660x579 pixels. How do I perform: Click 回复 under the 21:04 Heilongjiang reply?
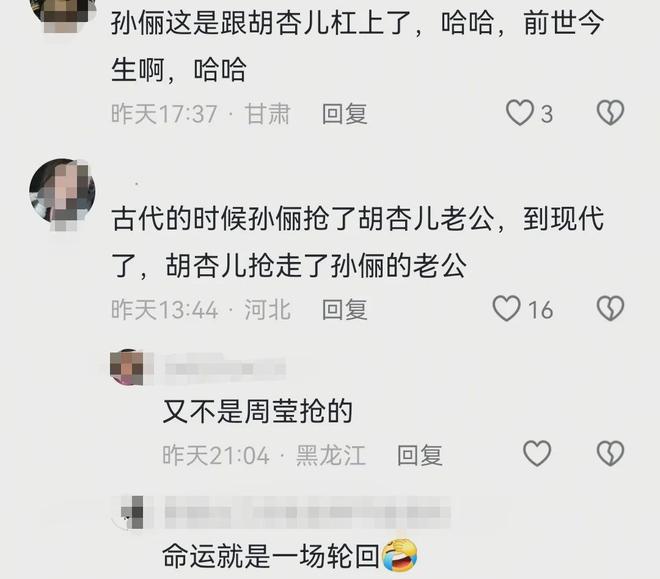[x=420, y=455]
